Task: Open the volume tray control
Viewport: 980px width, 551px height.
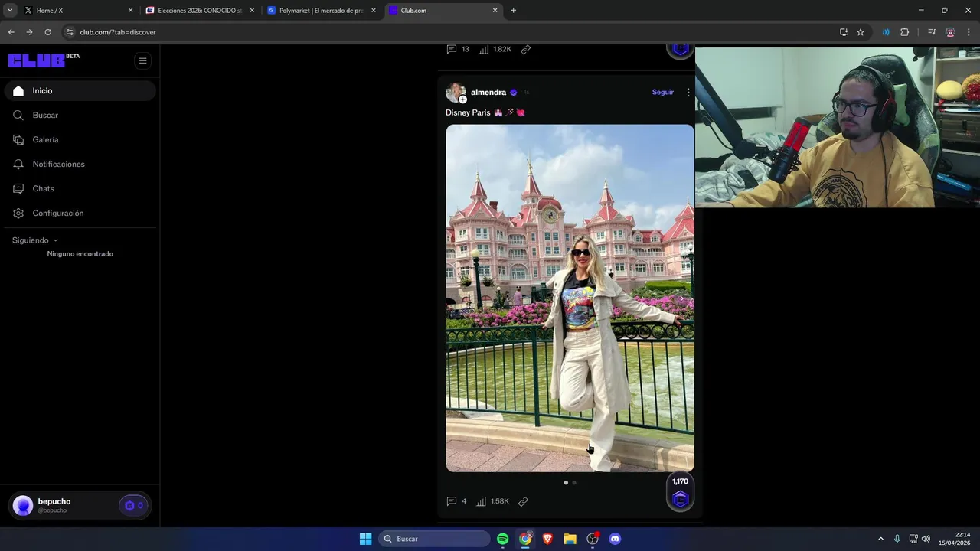Action: click(x=926, y=539)
